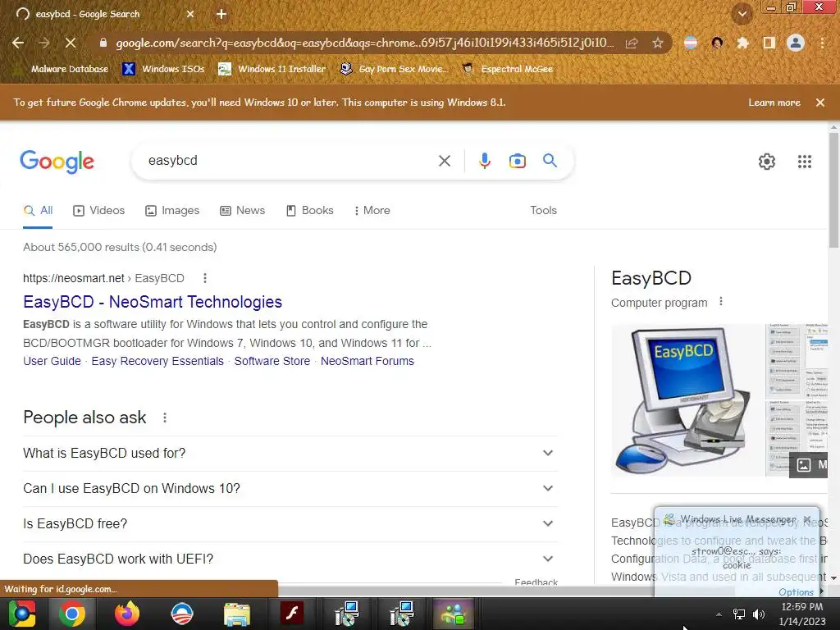
Task: Open a new tab with the plus icon
Action: 221,15
